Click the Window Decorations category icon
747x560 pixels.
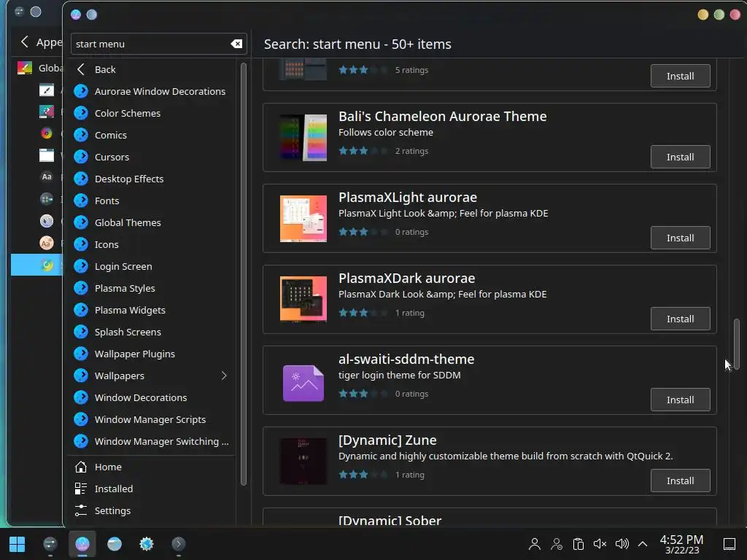pyautogui.click(x=81, y=398)
